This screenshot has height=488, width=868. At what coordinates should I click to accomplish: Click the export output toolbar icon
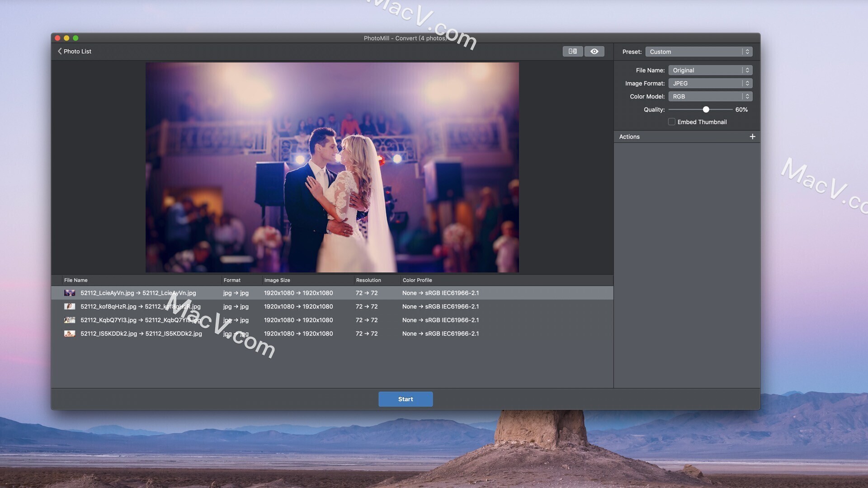(572, 51)
